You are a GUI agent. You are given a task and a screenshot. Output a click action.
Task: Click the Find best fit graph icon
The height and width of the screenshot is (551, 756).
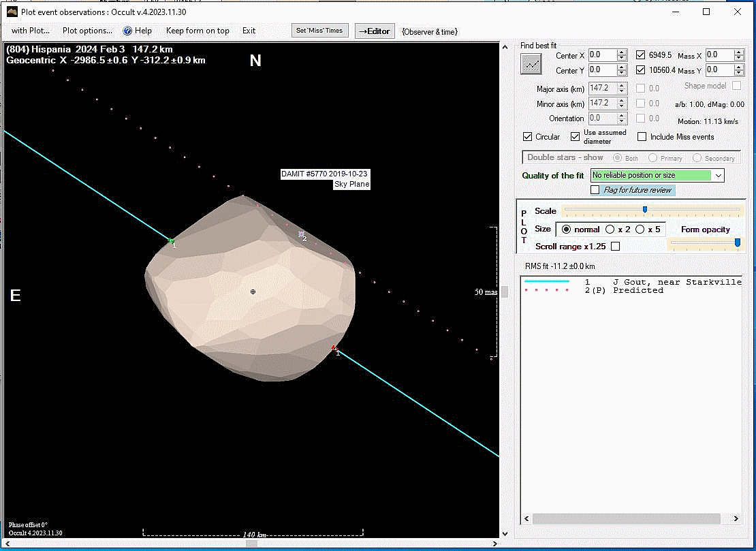pyautogui.click(x=531, y=63)
